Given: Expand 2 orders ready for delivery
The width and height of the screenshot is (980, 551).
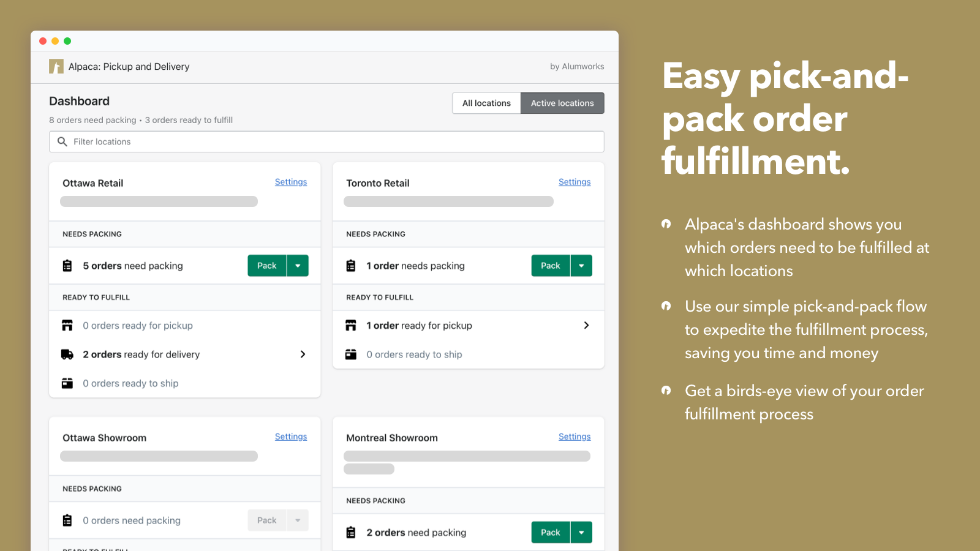Looking at the screenshot, I should tap(303, 354).
